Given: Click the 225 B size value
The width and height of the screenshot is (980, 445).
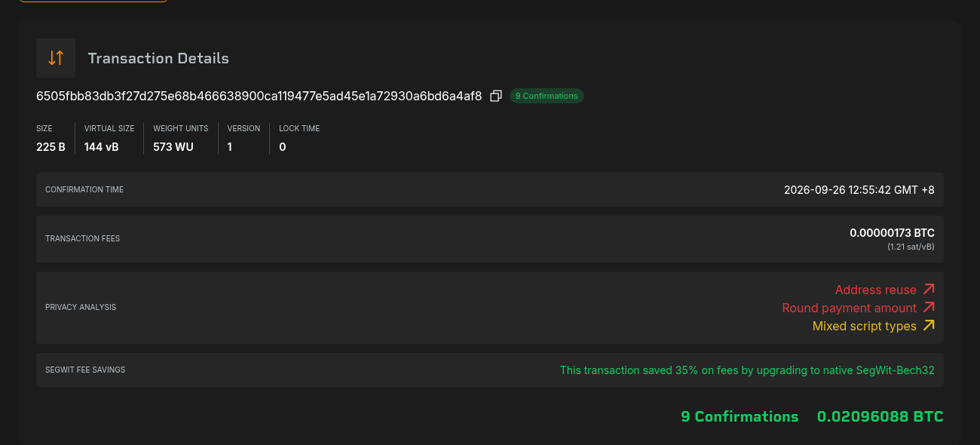Looking at the screenshot, I should [51, 147].
